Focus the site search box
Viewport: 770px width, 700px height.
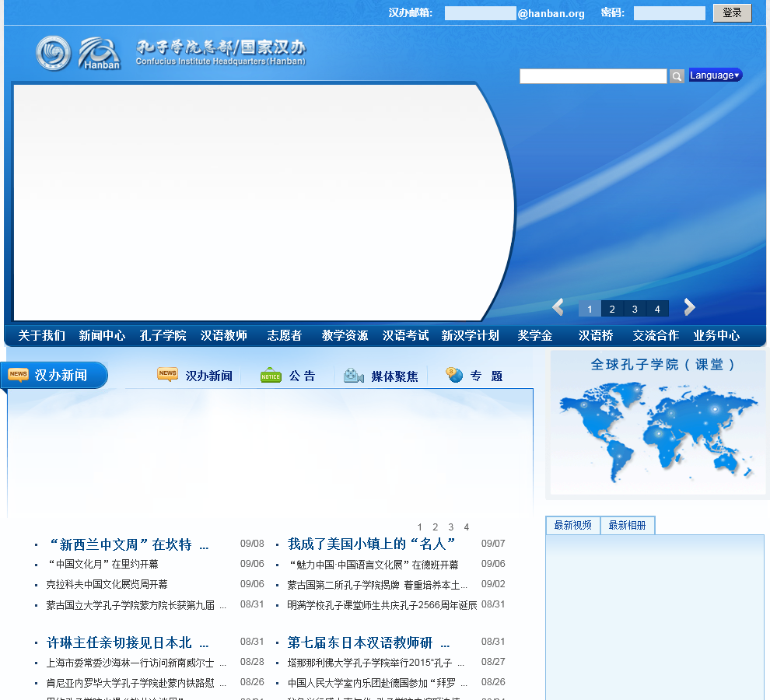coord(593,76)
